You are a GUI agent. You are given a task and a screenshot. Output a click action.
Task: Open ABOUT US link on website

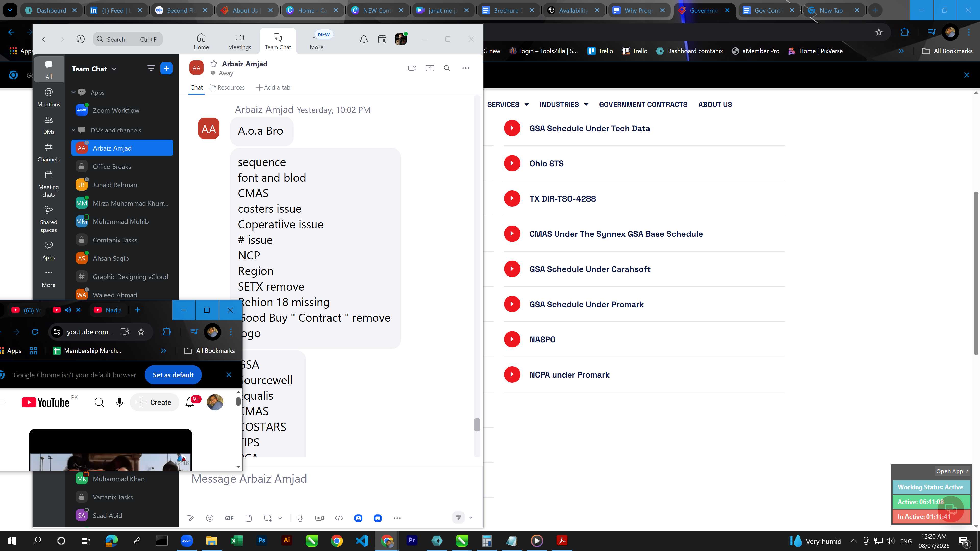tap(715, 104)
